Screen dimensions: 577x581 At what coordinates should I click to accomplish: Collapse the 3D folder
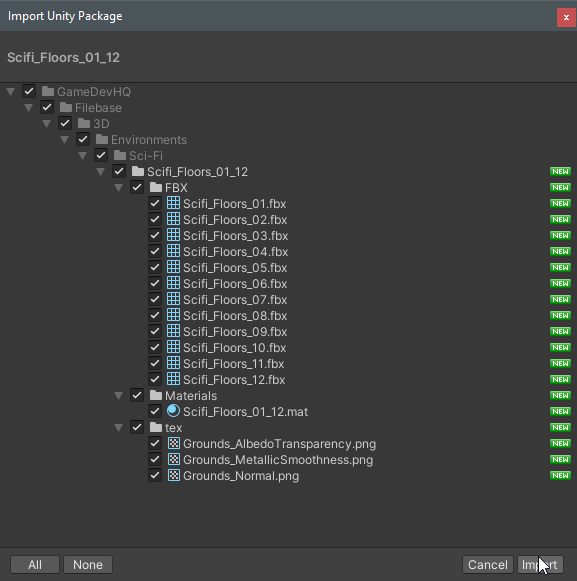[x=46, y=123]
